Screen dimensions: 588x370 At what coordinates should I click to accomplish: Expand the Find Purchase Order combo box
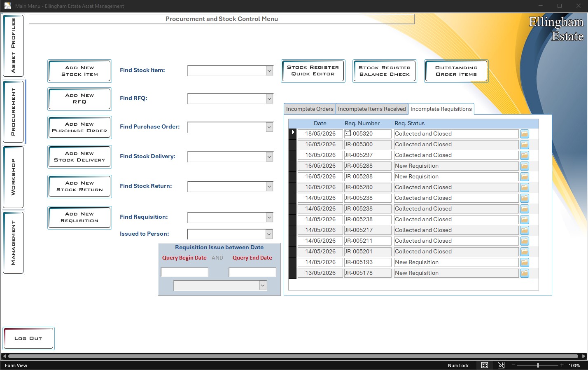click(269, 127)
